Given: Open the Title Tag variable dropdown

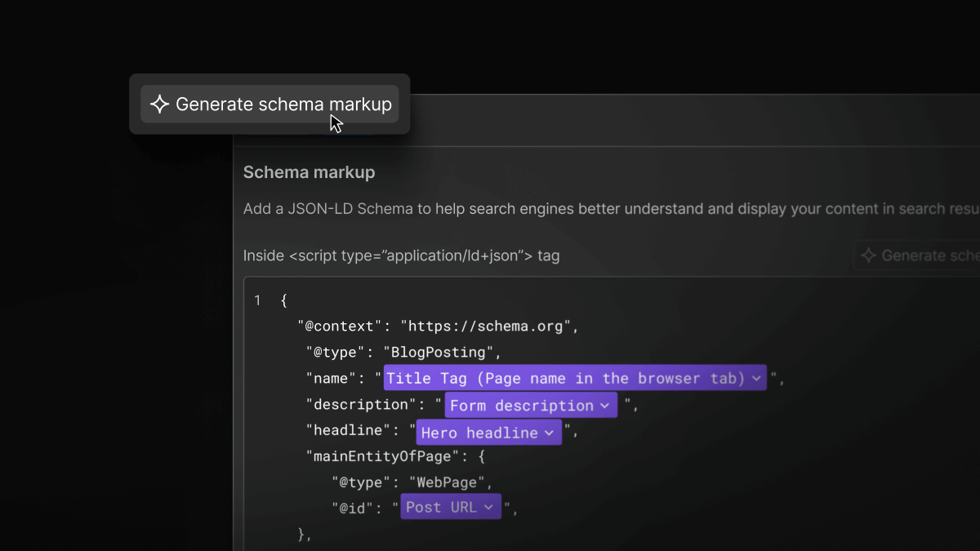Looking at the screenshot, I should coord(756,378).
